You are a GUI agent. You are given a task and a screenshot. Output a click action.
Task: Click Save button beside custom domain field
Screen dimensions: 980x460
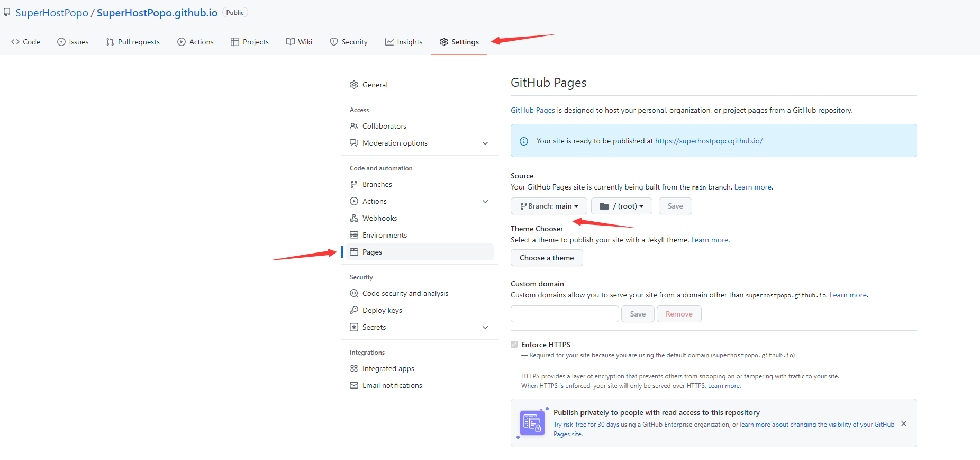click(x=638, y=314)
